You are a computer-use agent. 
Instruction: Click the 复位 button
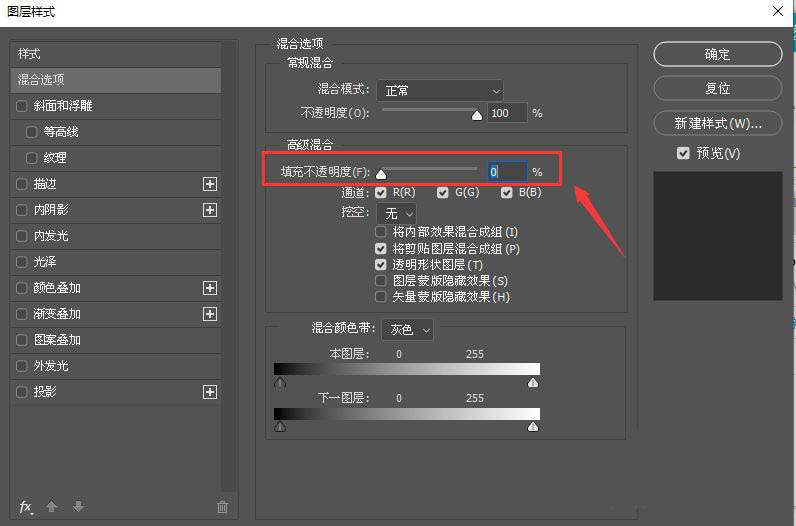pyautogui.click(x=718, y=88)
